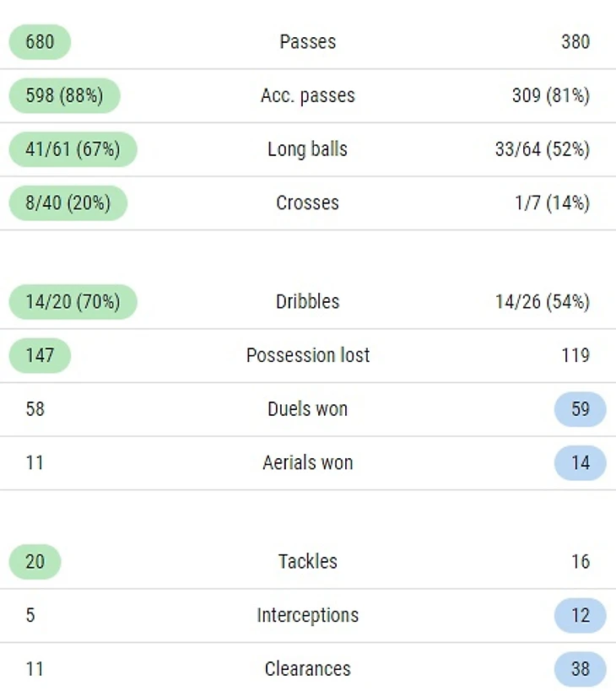This screenshot has height=691, width=616.
Task: Select the blue 59 duels badge
Action: pyautogui.click(x=580, y=409)
